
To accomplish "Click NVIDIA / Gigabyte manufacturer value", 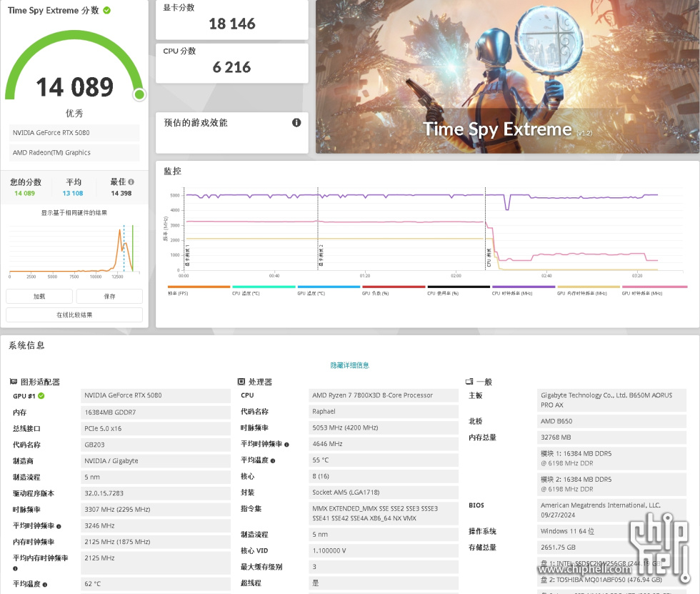I will [156, 461].
